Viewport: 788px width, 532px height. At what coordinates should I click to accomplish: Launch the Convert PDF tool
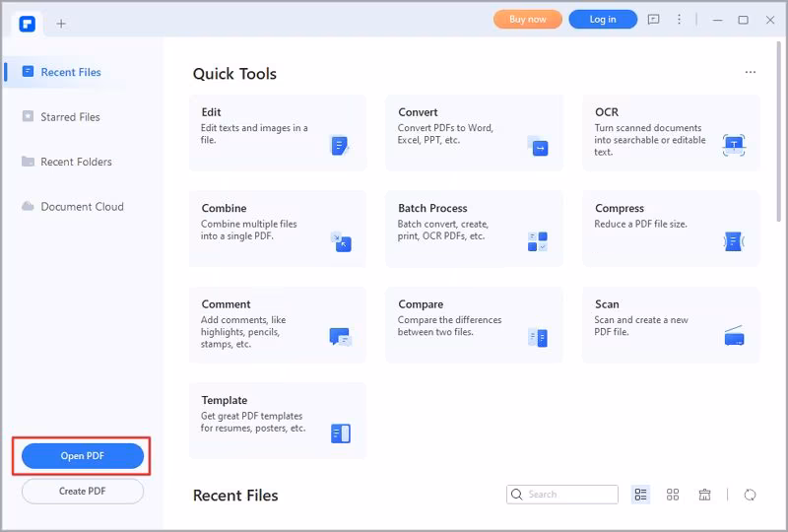(x=474, y=132)
